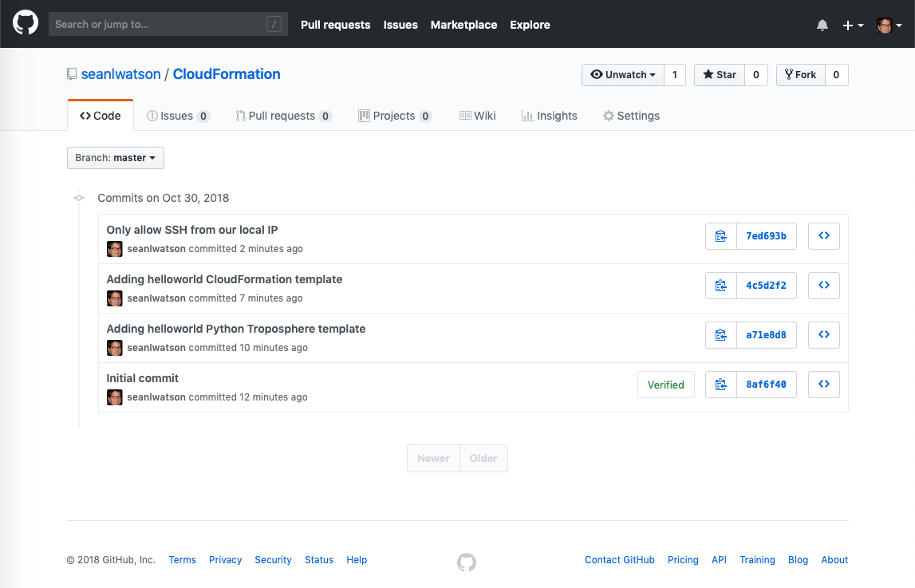Open the Status footer link

319,560
